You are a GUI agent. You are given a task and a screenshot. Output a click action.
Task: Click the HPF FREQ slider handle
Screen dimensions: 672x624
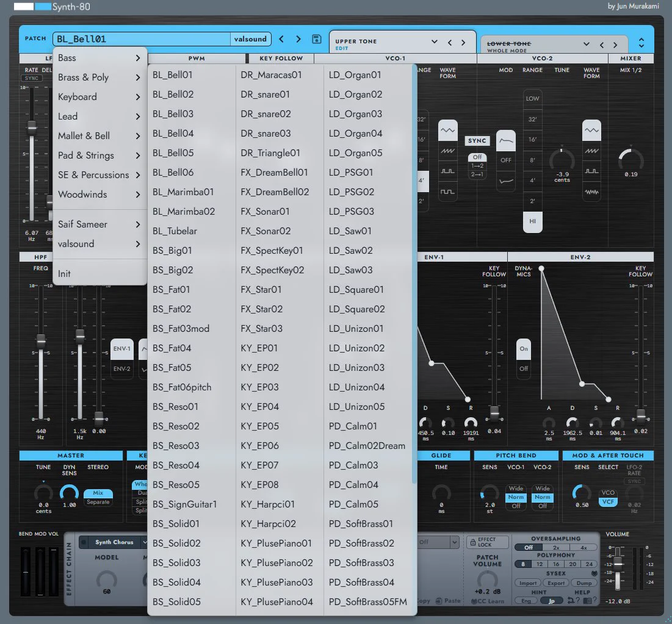coord(41,342)
